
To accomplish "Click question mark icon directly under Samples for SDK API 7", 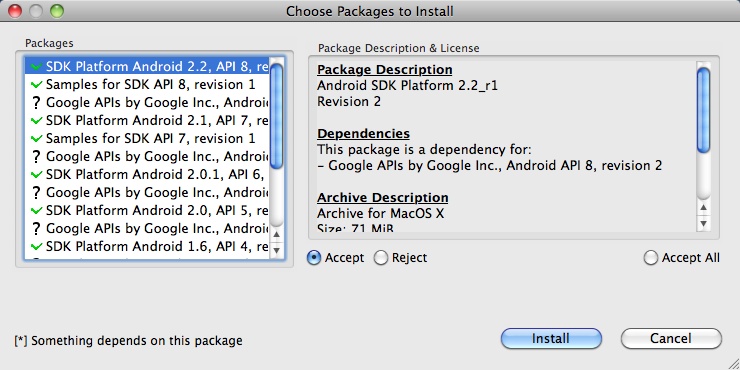I will click(36, 157).
